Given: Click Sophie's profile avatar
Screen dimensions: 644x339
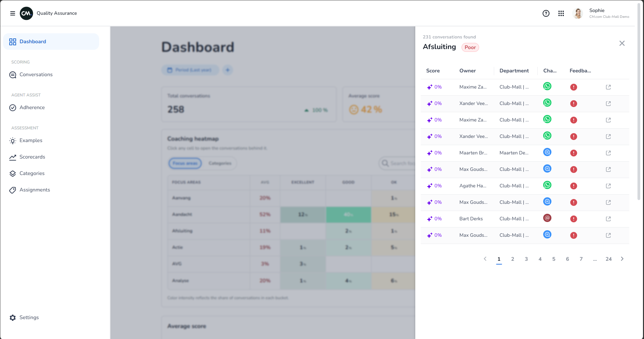Looking at the screenshot, I should 578,13.
